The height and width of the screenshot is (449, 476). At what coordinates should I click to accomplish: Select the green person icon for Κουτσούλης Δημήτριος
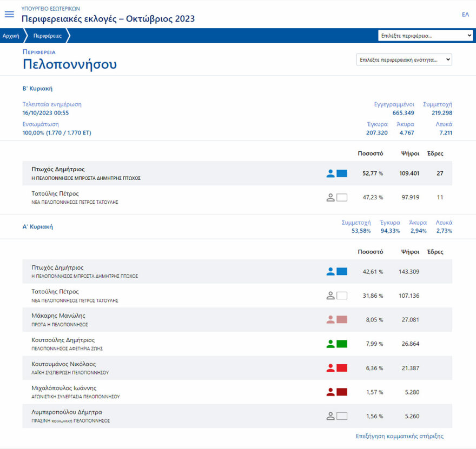click(x=332, y=344)
